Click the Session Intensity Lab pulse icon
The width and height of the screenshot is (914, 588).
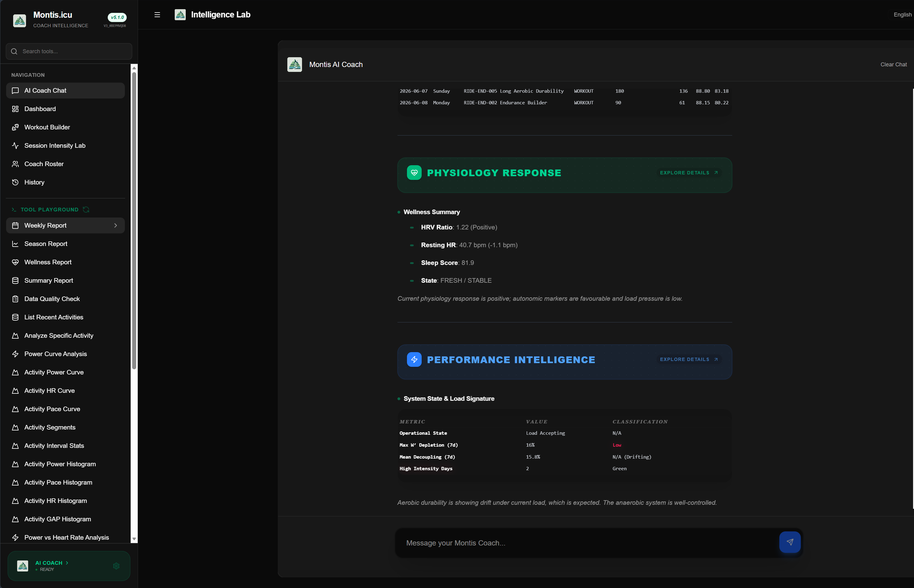click(15, 146)
